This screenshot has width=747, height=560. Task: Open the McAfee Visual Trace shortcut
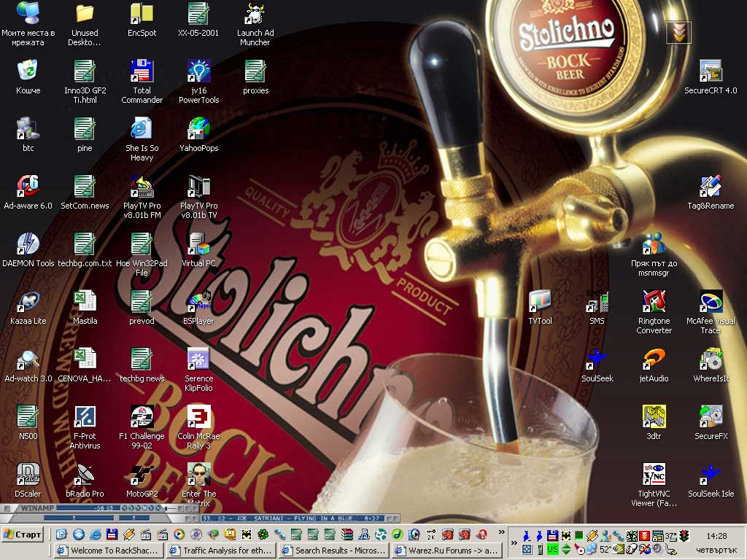click(711, 302)
